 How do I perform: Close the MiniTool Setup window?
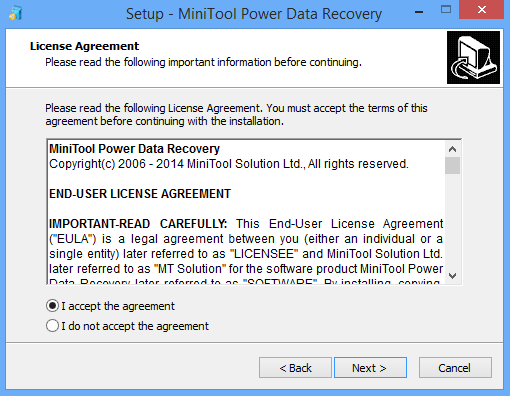[481, 10]
